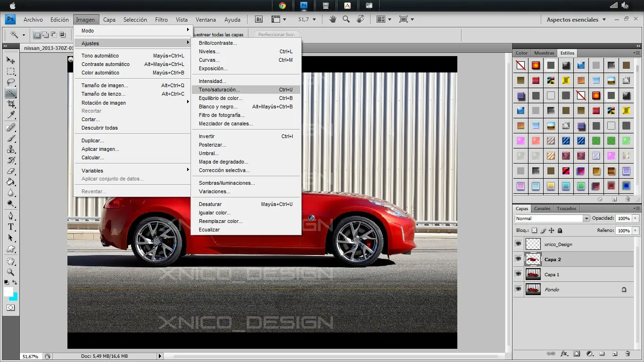This screenshot has height=362, width=644.
Task: Select the Eyedropper tool
Action: click(10, 115)
